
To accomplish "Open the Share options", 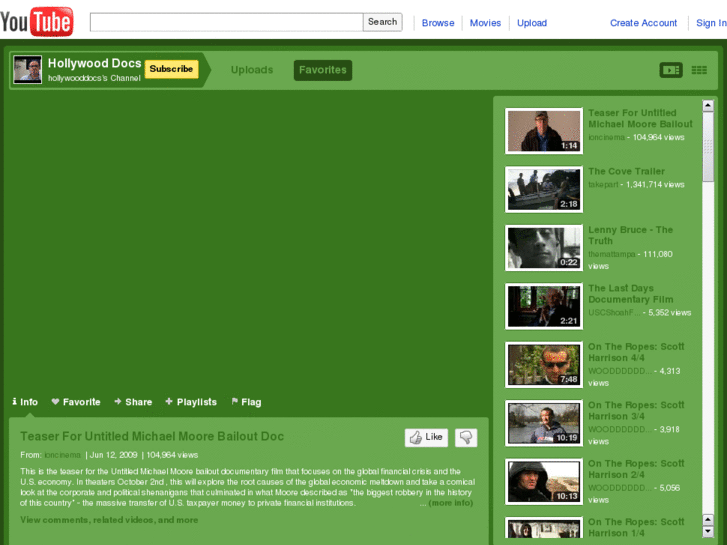I will [x=133, y=402].
